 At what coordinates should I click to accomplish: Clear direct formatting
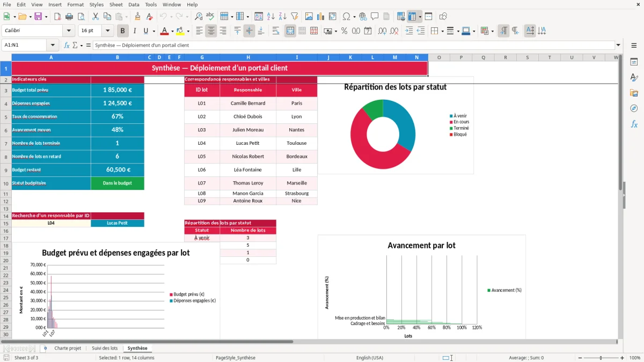tap(150, 17)
